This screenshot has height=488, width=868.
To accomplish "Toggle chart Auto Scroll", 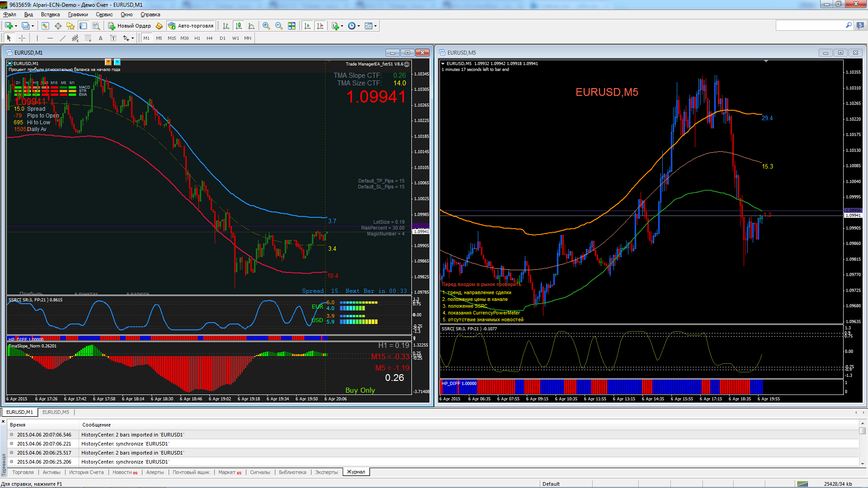I will point(307,26).
